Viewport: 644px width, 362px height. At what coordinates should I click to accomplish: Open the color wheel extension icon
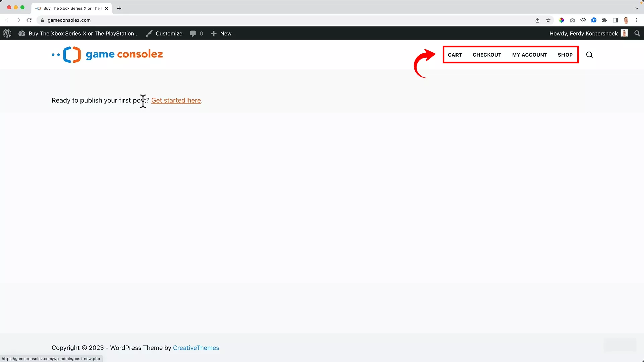click(561, 20)
